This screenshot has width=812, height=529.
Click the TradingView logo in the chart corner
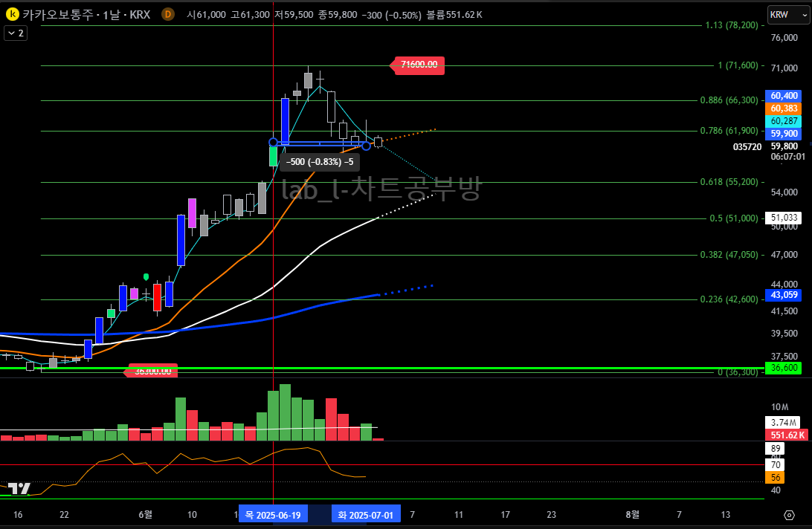19,488
